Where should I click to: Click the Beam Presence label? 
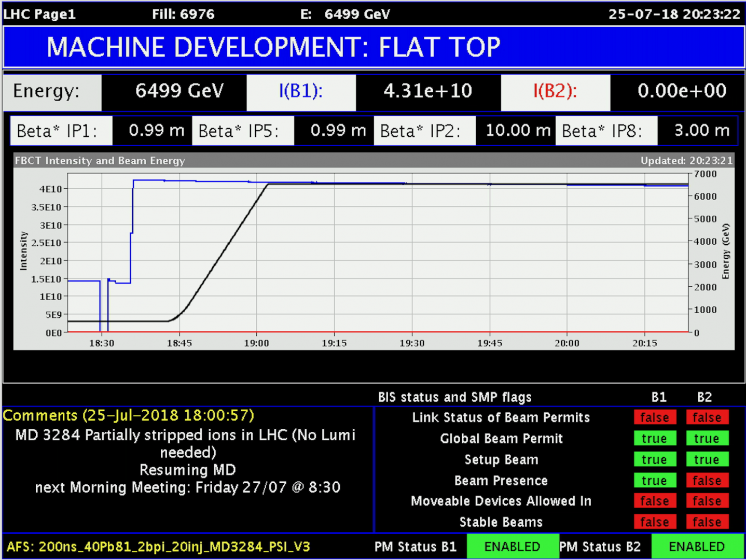tap(501, 481)
